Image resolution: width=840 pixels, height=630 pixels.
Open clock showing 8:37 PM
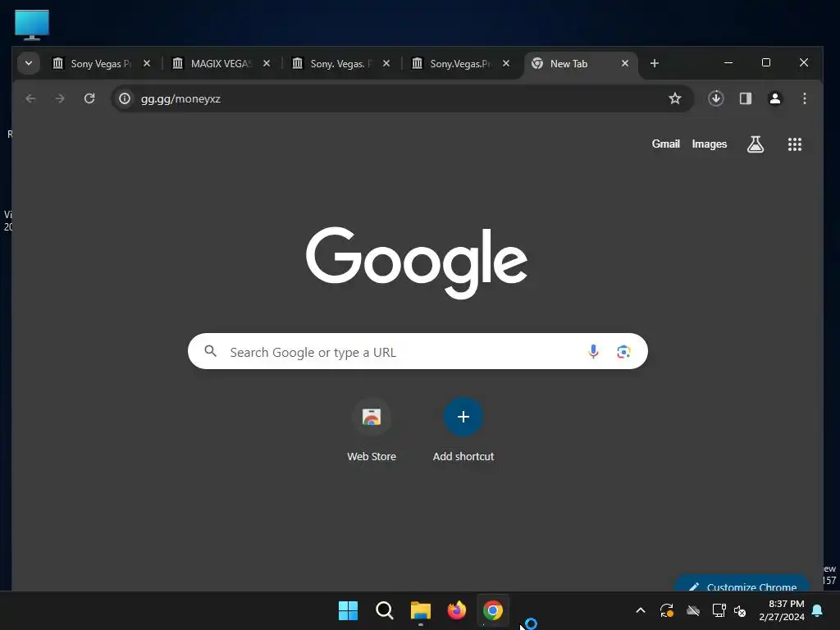(x=782, y=610)
